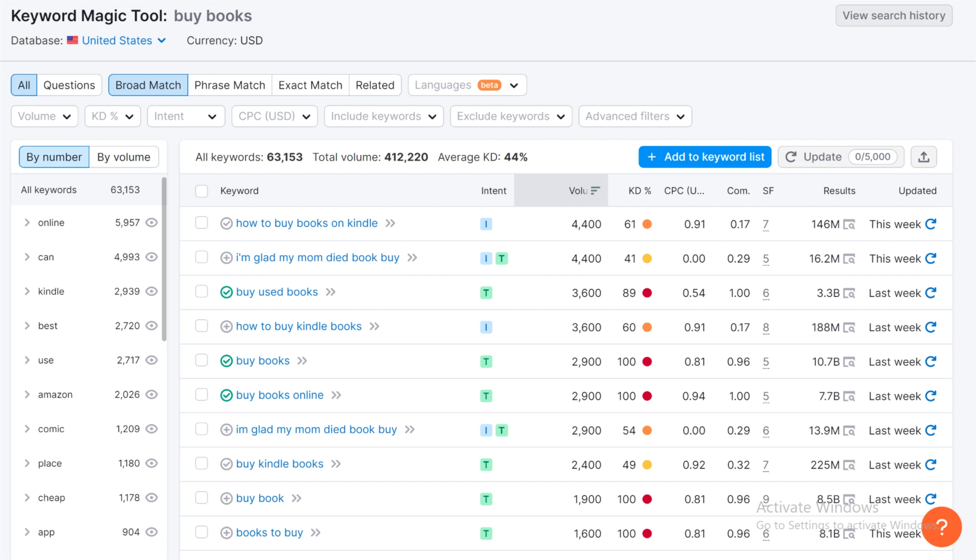Open the CPC (USD) filter dropdown

tap(274, 116)
